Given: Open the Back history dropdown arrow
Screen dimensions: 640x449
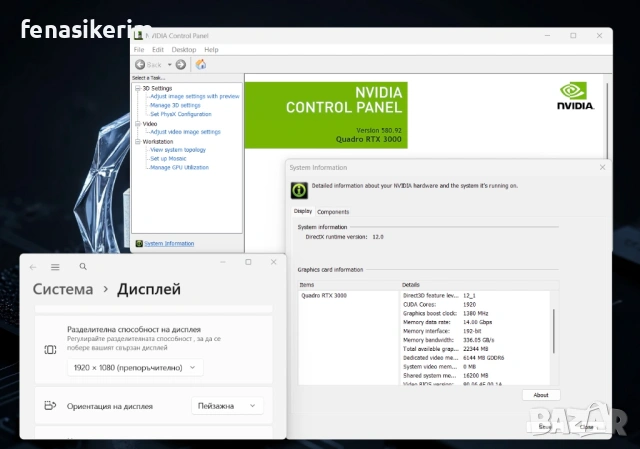Looking at the screenshot, I should (x=169, y=64).
